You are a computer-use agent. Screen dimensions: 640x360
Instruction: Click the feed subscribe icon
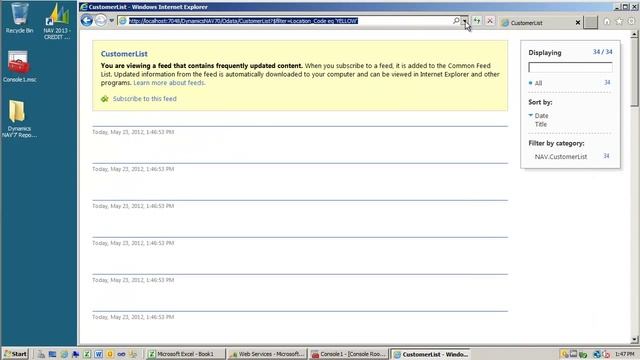click(104, 99)
